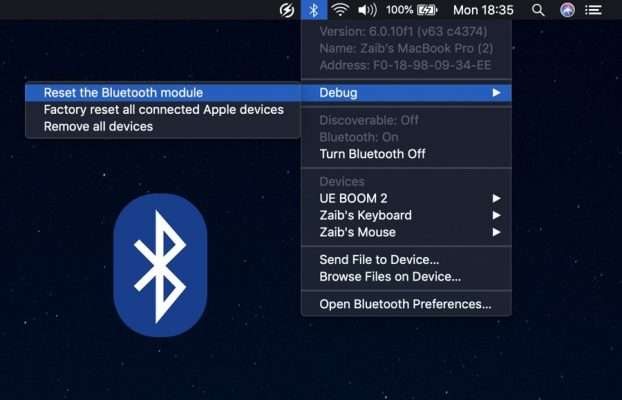The width and height of the screenshot is (622, 400).
Task: Click the volume speaker icon
Action: click(x=367, y=10)
